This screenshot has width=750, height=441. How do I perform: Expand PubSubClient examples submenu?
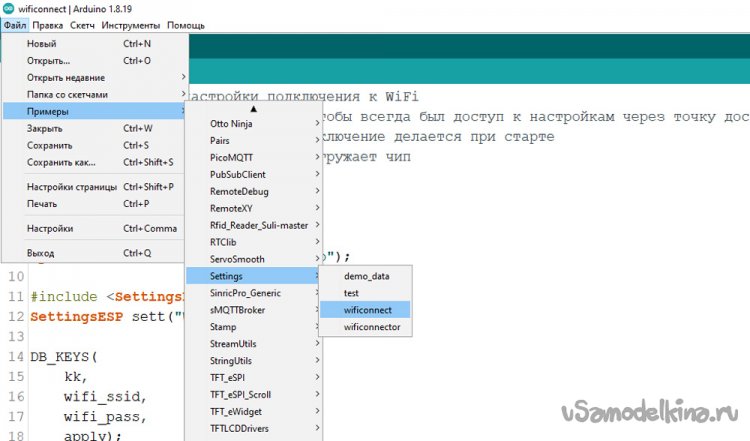[254, 175]
